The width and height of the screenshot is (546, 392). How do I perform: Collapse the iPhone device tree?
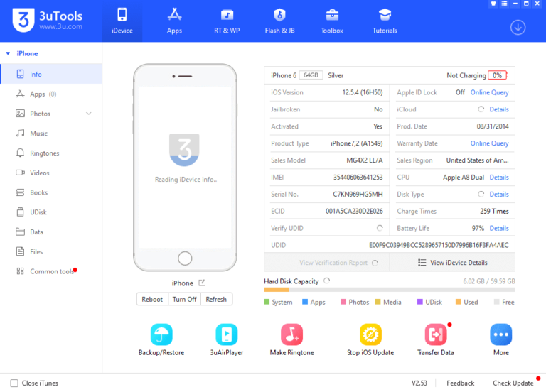(8, 53)
